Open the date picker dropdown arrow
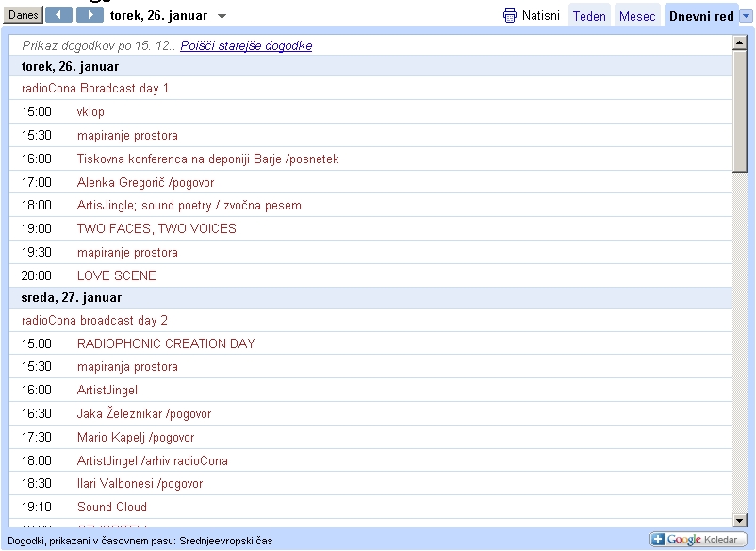The image size is (756, 551). coord(222,17)
